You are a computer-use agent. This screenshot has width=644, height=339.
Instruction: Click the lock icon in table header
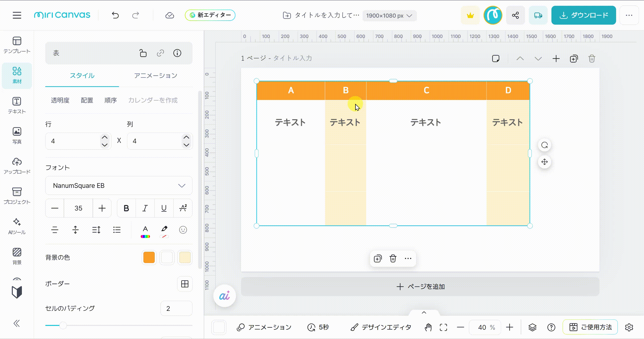pos(143,53)
